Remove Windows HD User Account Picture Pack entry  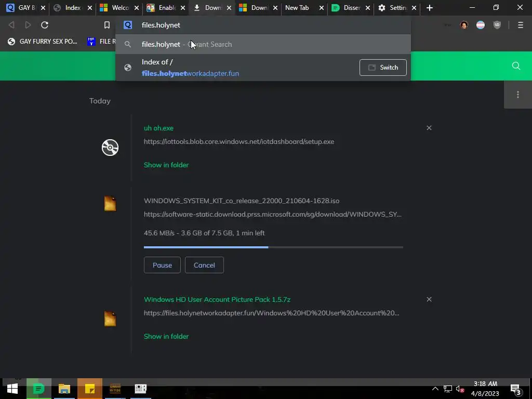tap(429, 299)
